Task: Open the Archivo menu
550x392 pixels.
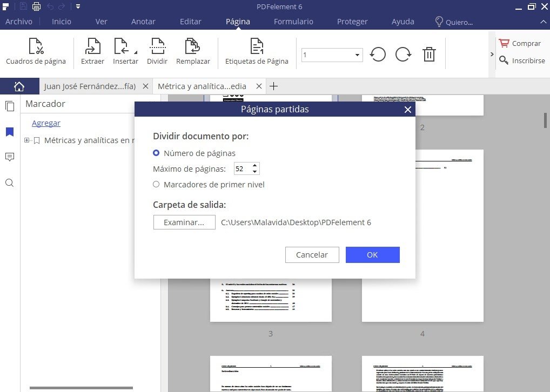Action: click(x=19, y=22)
